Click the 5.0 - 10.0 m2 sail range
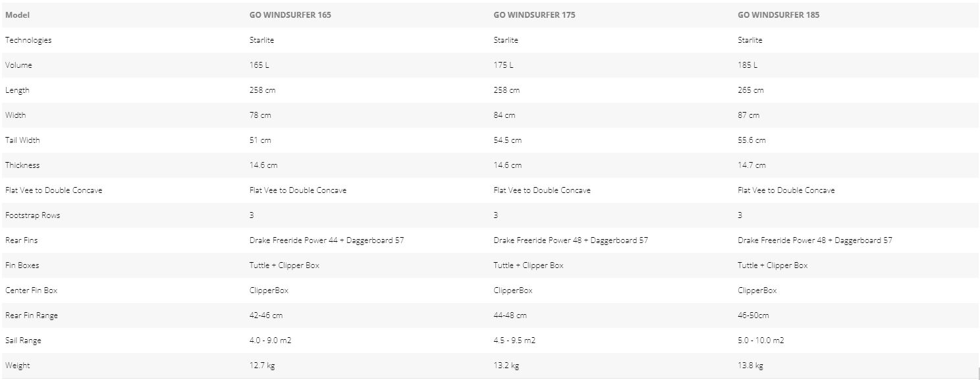980x380 pixels. pos(761,340)
